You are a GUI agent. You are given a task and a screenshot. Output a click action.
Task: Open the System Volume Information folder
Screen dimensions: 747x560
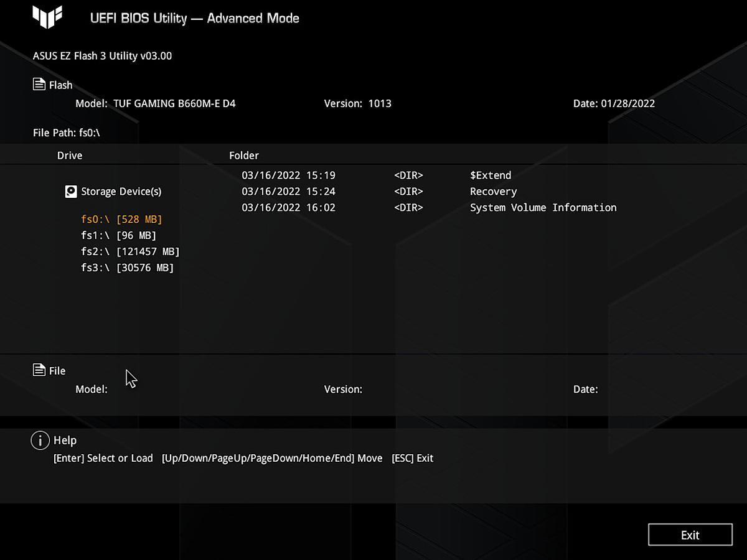[x=543, y=208]
